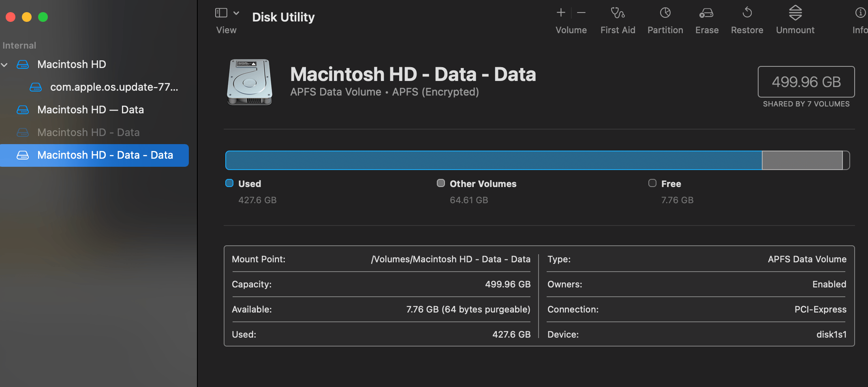Screen dimensions: 868x387
Task: Open the Partition tool
Action: tap(665, 19)
